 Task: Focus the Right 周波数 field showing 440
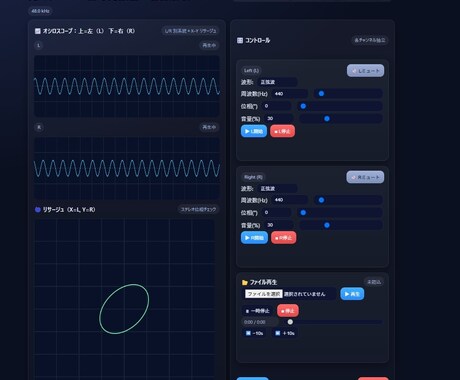[x=290, y=200]
